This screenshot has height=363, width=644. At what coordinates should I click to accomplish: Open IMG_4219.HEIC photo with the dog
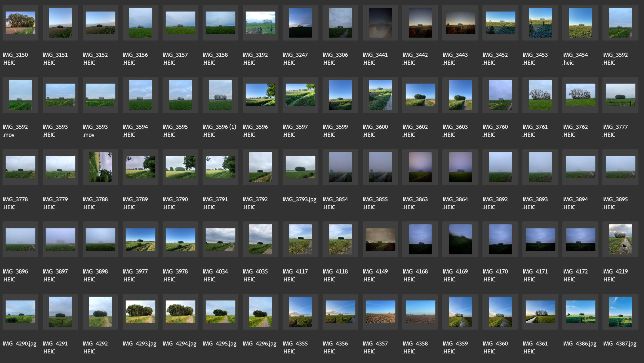[x=620, y=239]
